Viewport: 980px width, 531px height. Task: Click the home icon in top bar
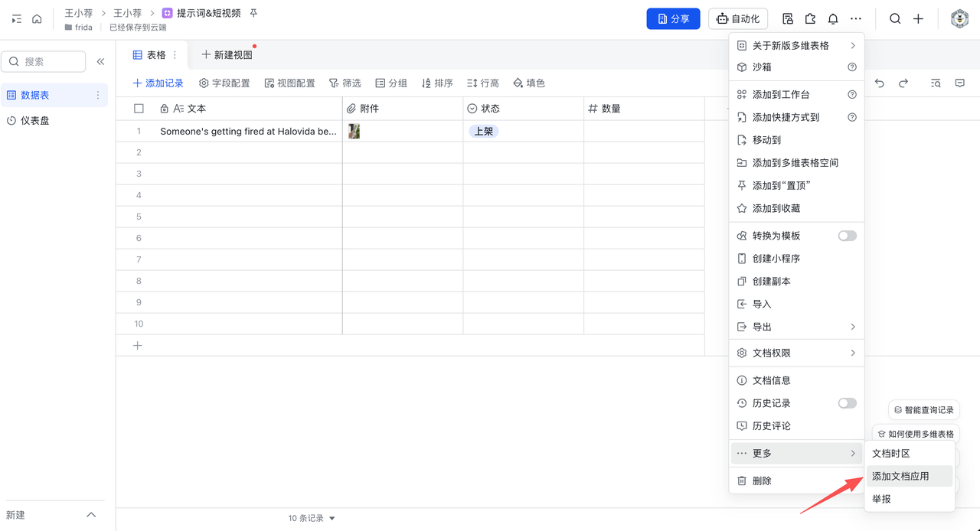click(37, 19)
